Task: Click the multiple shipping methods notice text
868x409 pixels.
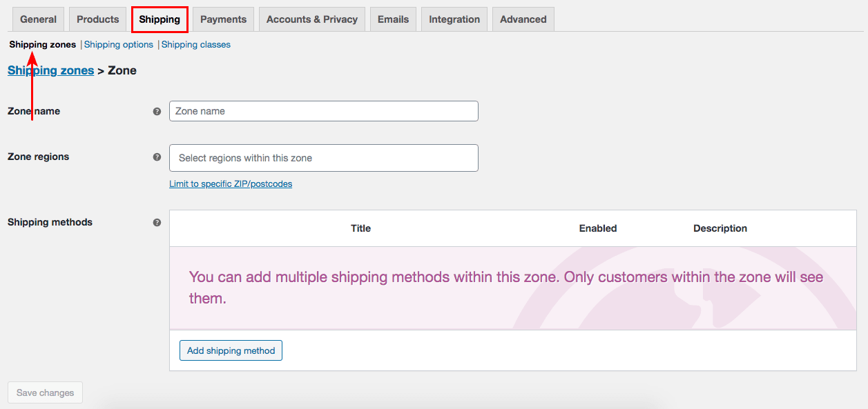Action: pyautogui.click(x=506, y=288)
